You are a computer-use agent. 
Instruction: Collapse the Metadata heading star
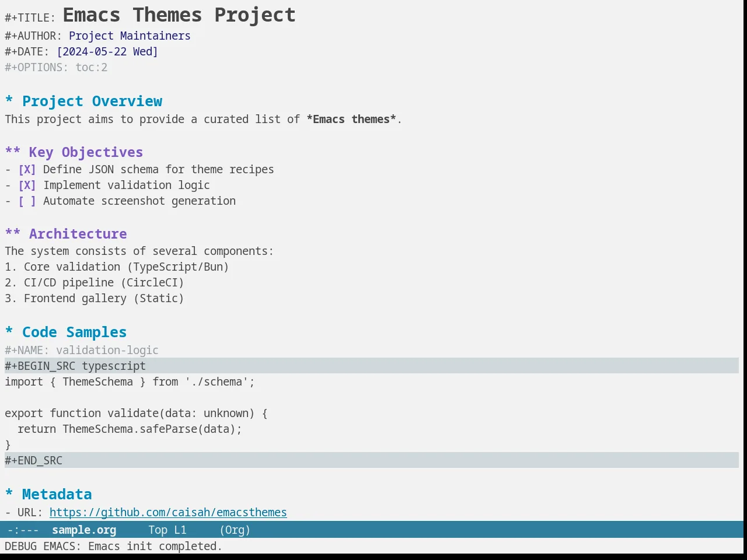9,494
